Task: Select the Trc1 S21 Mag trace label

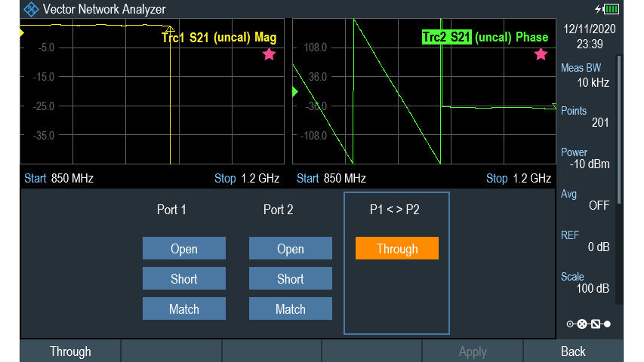Action: [219, 38]
